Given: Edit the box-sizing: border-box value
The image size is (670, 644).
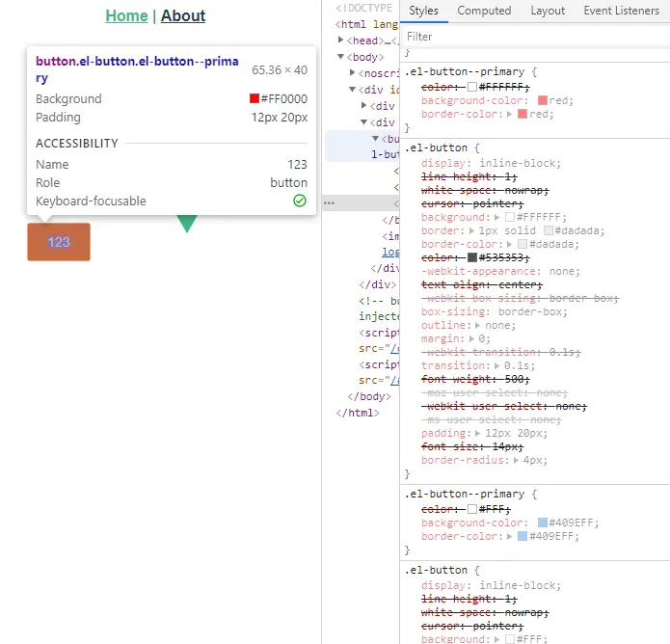Looking at the screenshot, I should pyautogui.click(x=532, y=312).
